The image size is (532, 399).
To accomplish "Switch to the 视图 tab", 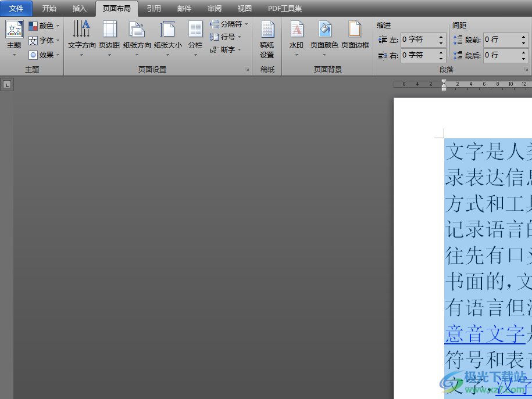I will pyautogui.click(x=245, y=9).
